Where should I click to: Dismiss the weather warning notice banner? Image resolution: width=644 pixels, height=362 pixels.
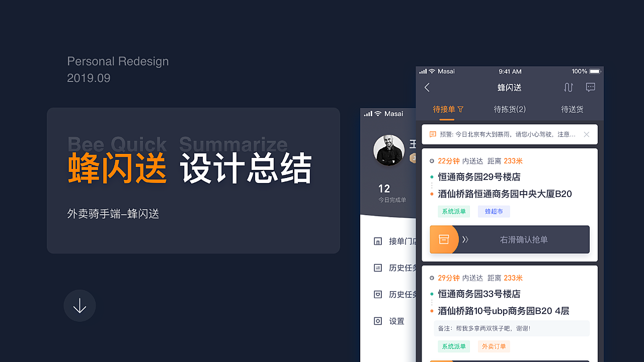point(586,134)
